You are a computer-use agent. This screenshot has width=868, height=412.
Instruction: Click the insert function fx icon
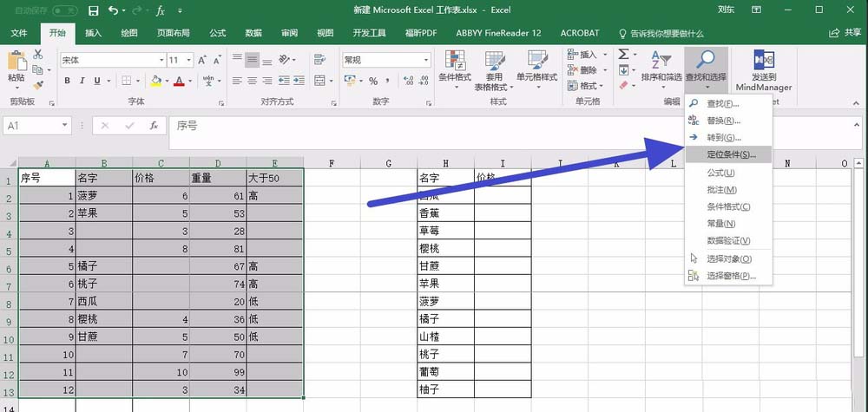[154, 126]
